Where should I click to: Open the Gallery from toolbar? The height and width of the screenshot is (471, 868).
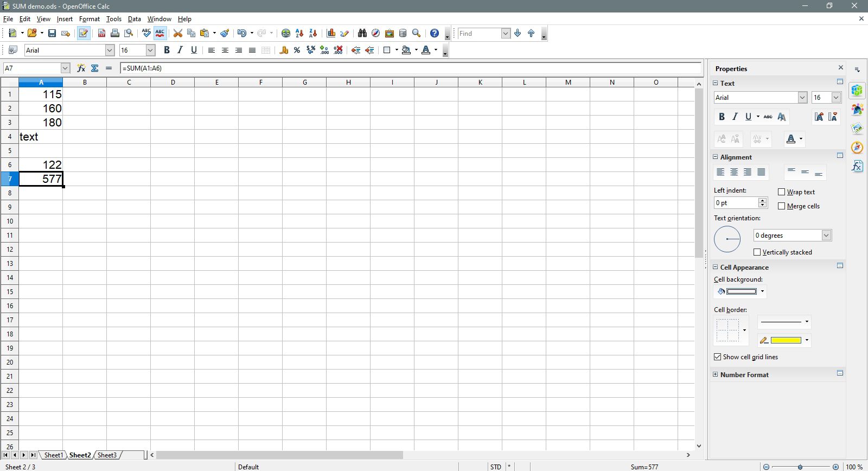pyautogui.click(x=389, y=34)
